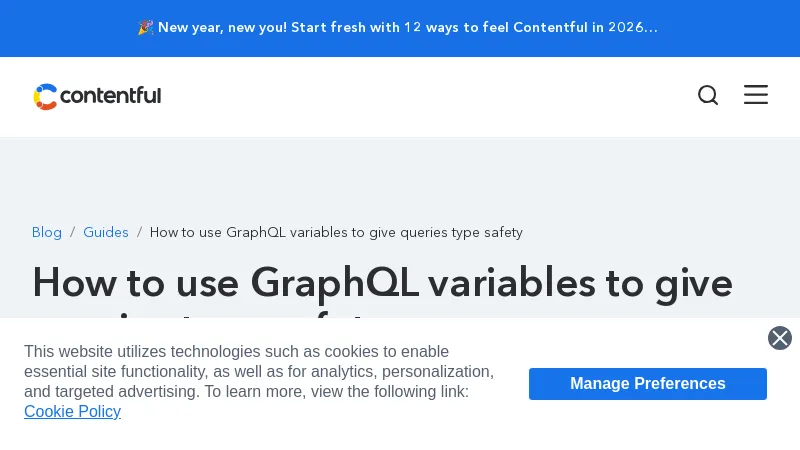Click the party popper emoji in banner
This screenshot has width=800, height=450.
(x=145, y=28)
